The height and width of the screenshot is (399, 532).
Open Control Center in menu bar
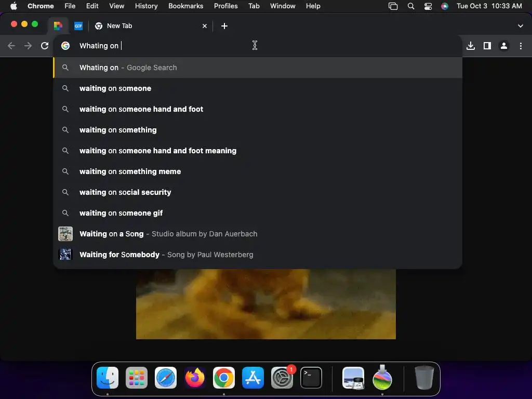pyautogui.click(x=428, y=6)
